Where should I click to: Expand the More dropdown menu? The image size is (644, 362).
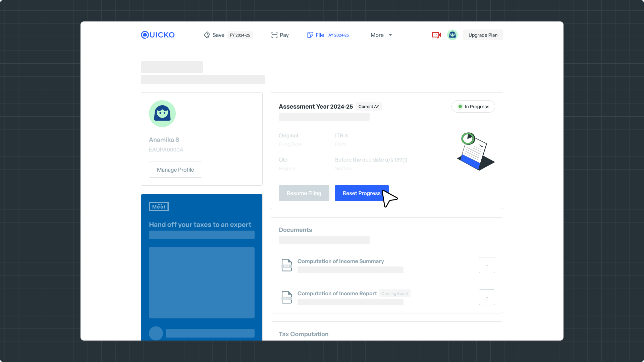[377, 35]
